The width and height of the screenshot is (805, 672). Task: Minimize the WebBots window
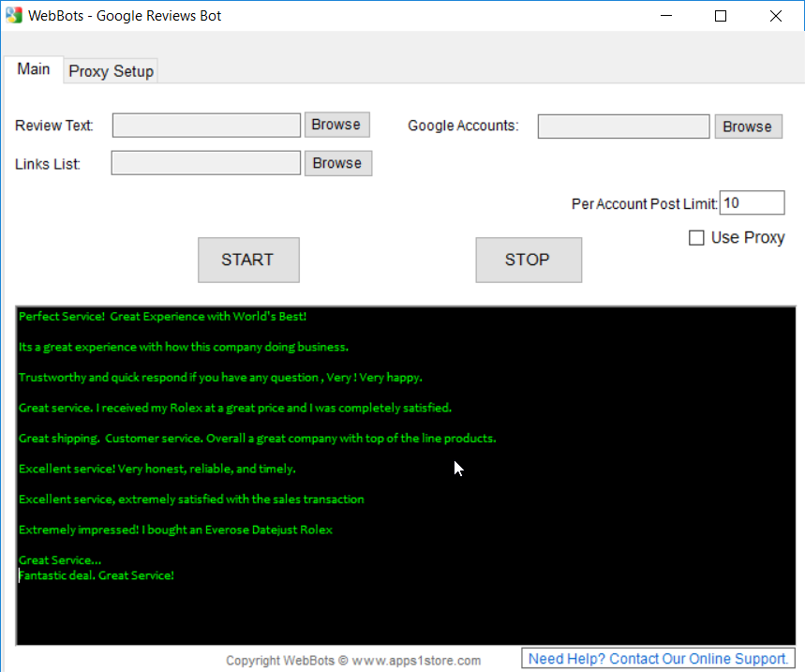point(666,16)
